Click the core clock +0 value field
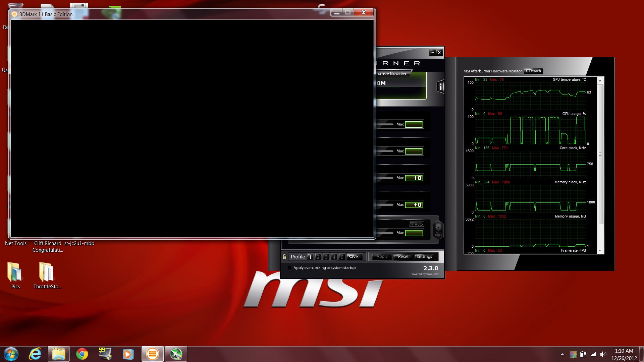The image size is (644, 362). click(x=414, y=178)
